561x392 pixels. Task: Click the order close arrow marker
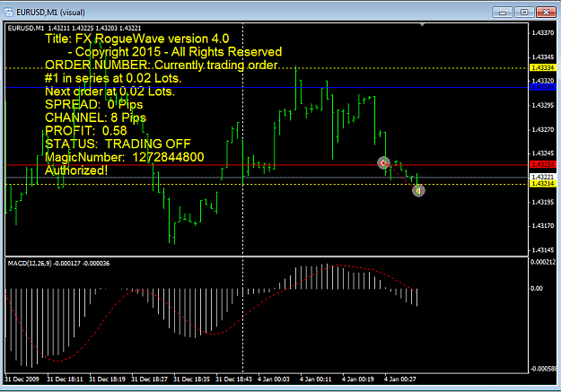coord(418,190)
